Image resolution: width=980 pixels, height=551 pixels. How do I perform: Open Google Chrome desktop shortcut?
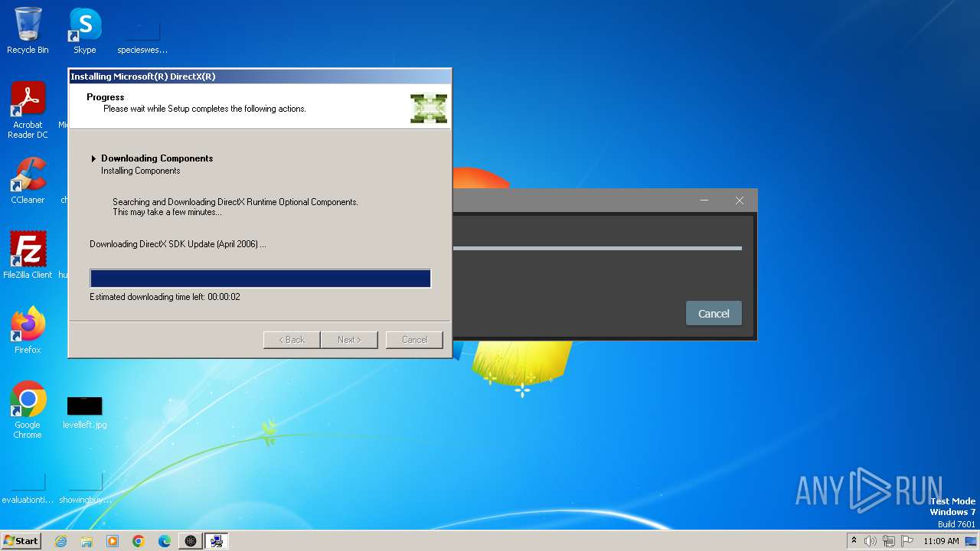click(28, 409)
